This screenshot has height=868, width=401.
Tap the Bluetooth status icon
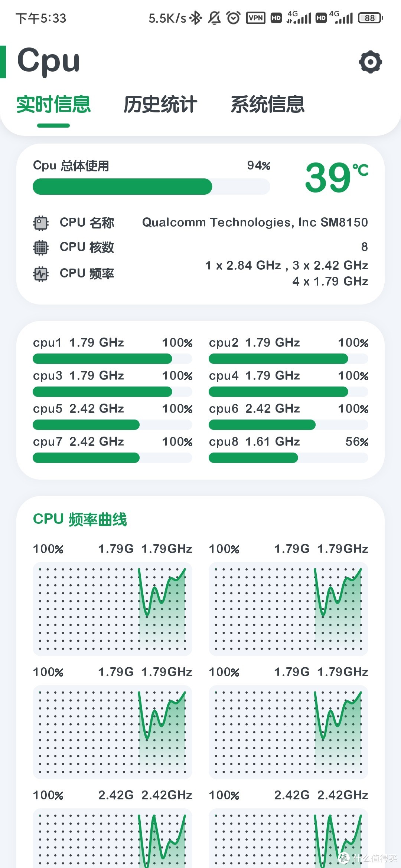click(196, 18)
